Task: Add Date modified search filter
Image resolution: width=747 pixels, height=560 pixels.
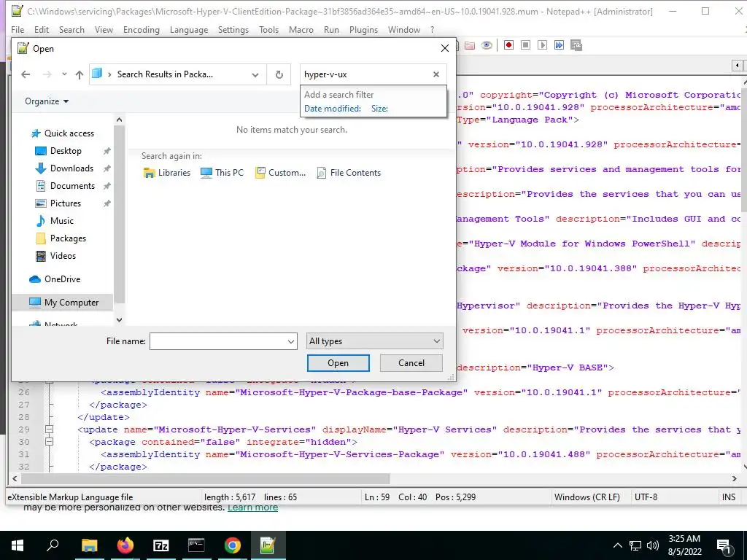Action: pos(333,109)
